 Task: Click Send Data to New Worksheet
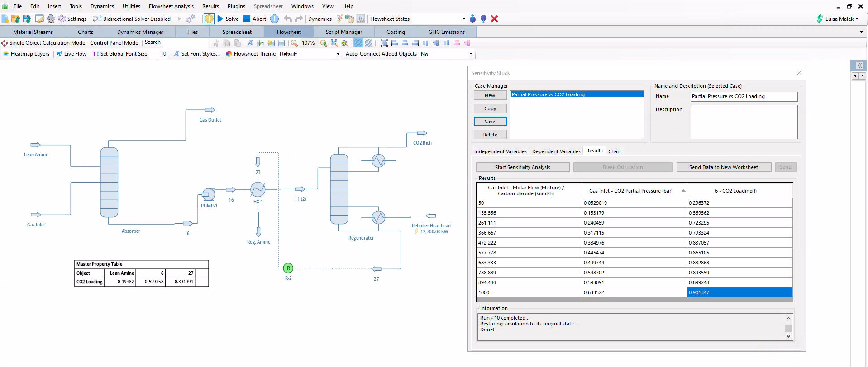pos(724,167)
